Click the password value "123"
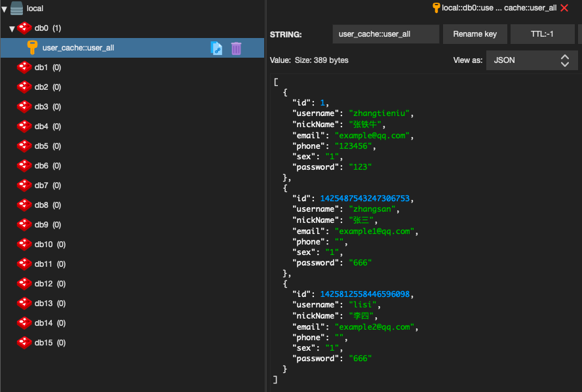The image size is (582, 392). (x=360, y=167)
